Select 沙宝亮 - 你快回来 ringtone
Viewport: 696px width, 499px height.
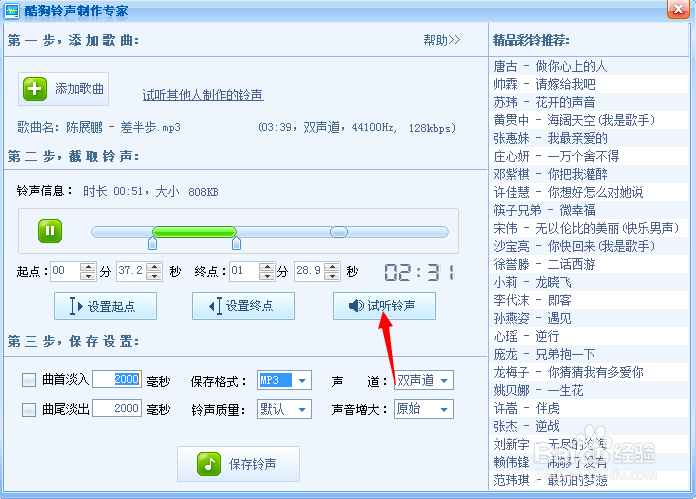click(588, 246)
